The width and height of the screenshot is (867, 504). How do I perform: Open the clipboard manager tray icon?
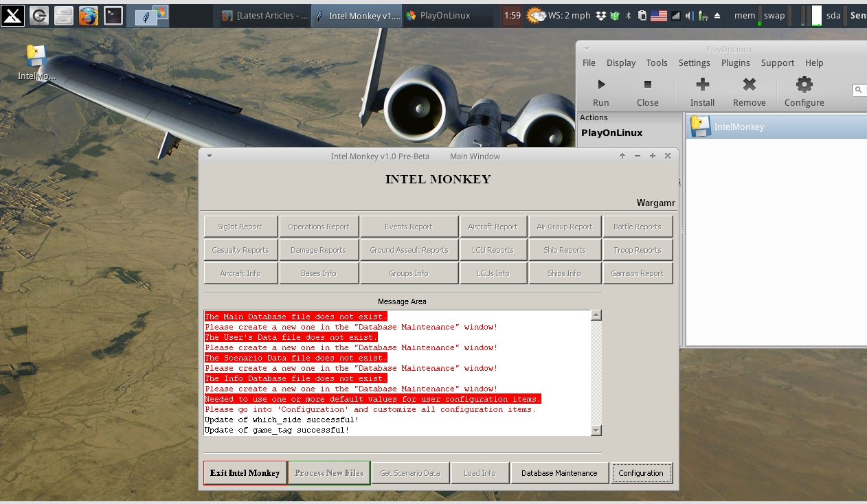642,15
